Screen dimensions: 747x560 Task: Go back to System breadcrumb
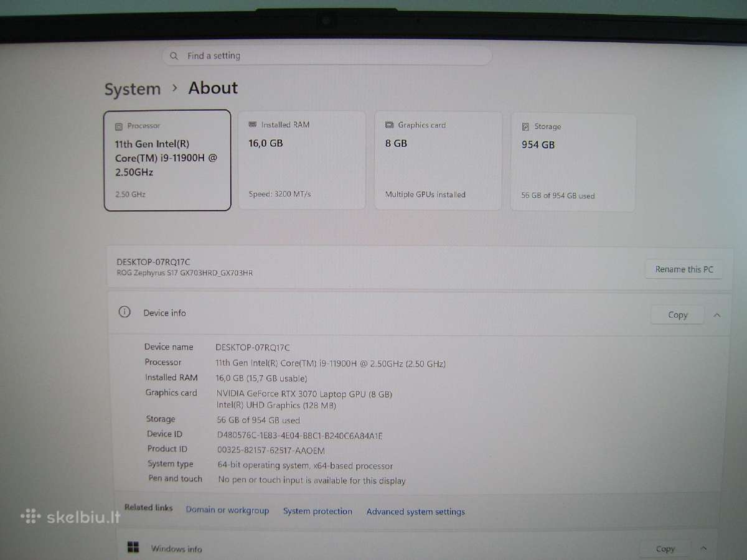tap(133, 89)
